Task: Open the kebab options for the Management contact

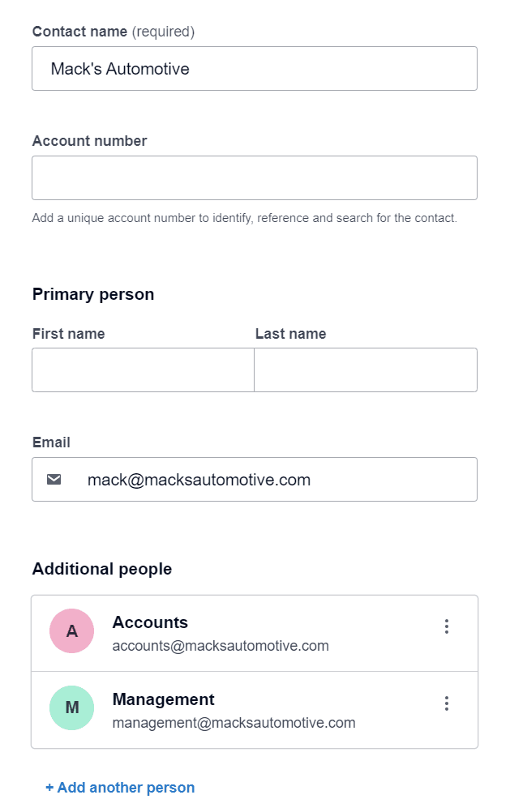Action: [447, 703]
